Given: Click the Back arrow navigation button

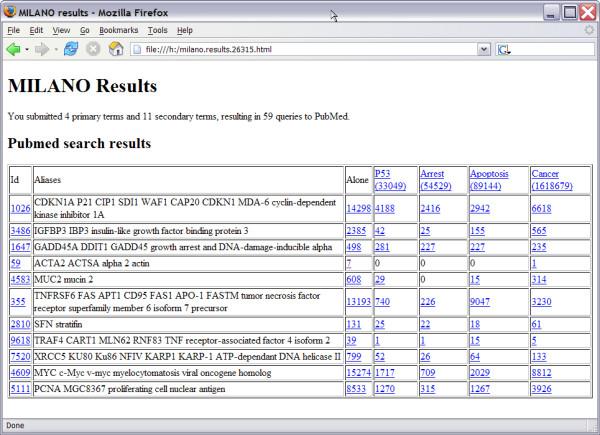Looking at the screenshot, I should click(x=13, y=49).
